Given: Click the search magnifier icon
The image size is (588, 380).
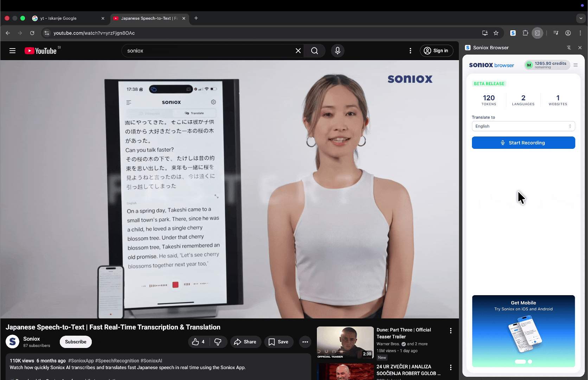Looking at the screenshot, I should coord(314,51).
